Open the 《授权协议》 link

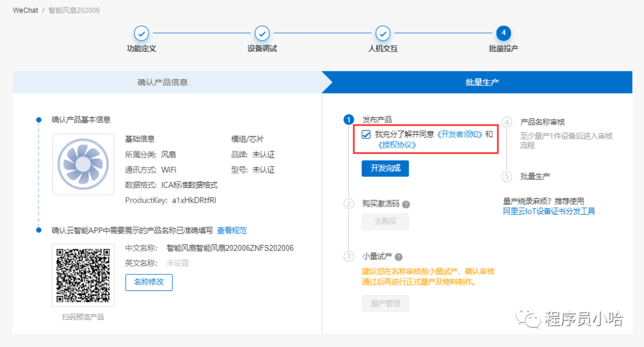pos(397,145)
